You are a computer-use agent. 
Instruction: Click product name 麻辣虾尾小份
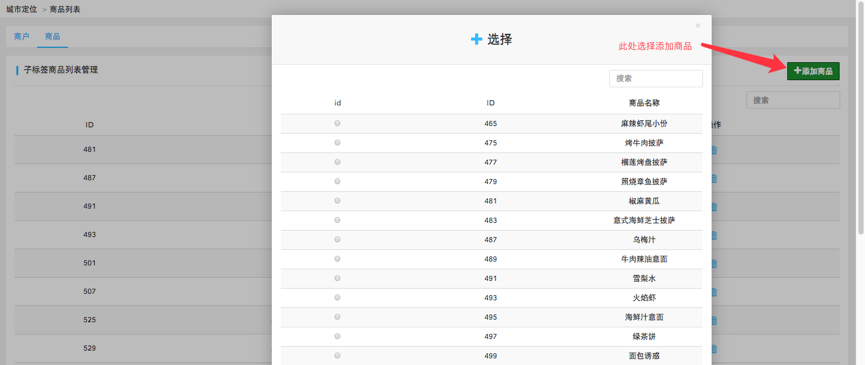coord(644,124)
